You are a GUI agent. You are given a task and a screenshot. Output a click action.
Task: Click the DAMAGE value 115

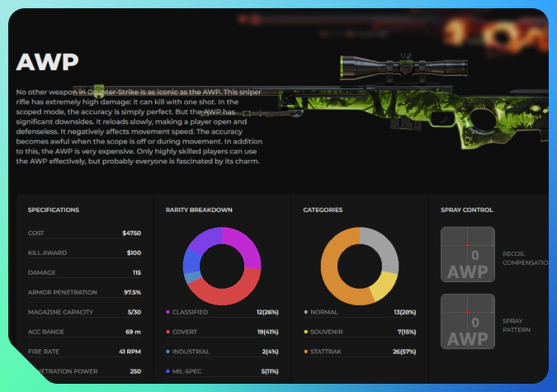(137, 272)
